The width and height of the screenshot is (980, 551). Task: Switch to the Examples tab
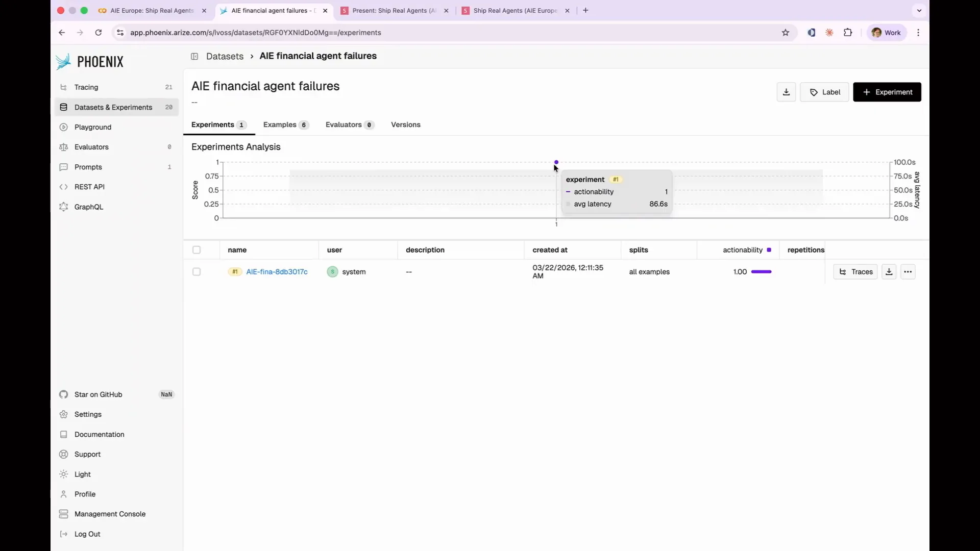[286, 124]
